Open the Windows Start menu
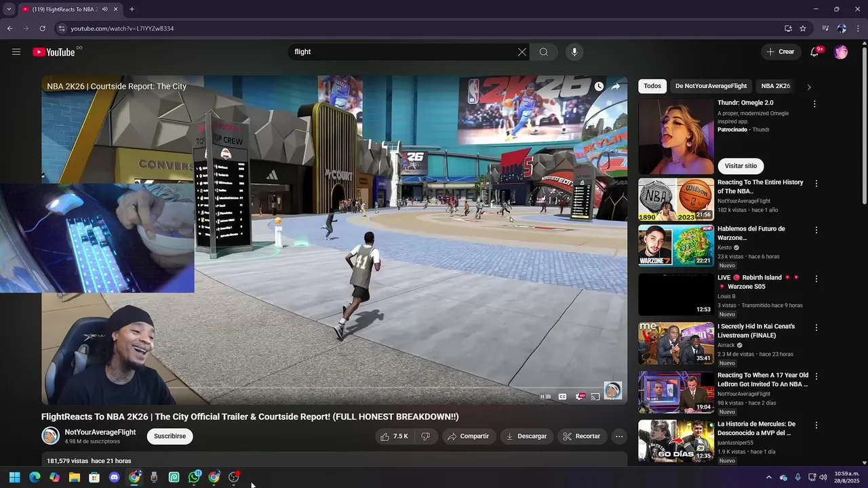 15,477
